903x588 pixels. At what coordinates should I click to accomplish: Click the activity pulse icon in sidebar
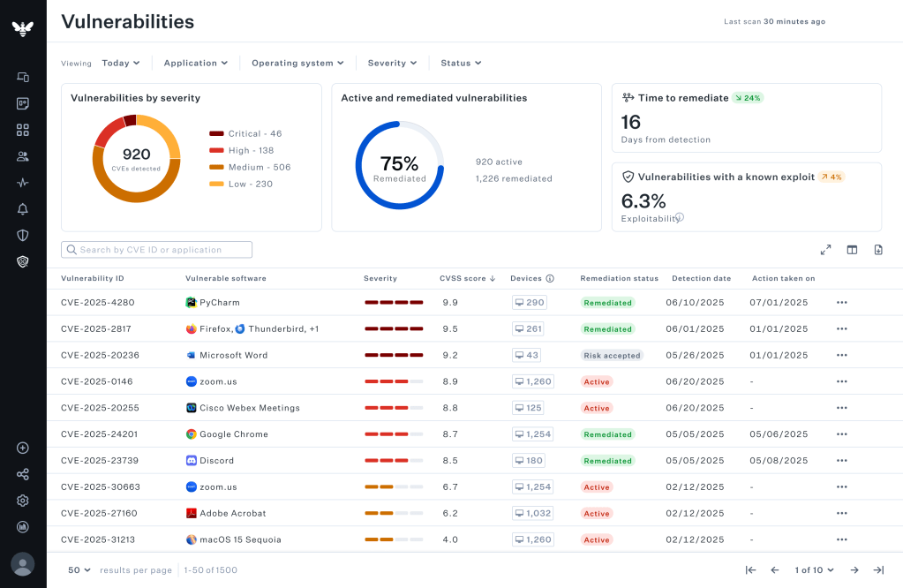point(23,183)
